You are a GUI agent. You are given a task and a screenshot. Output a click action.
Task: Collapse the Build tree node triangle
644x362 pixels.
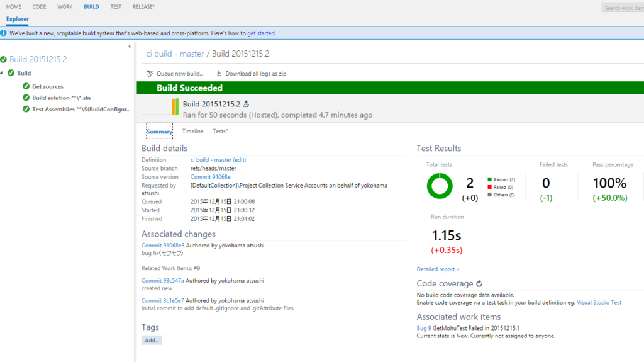(x=2, y=73)
